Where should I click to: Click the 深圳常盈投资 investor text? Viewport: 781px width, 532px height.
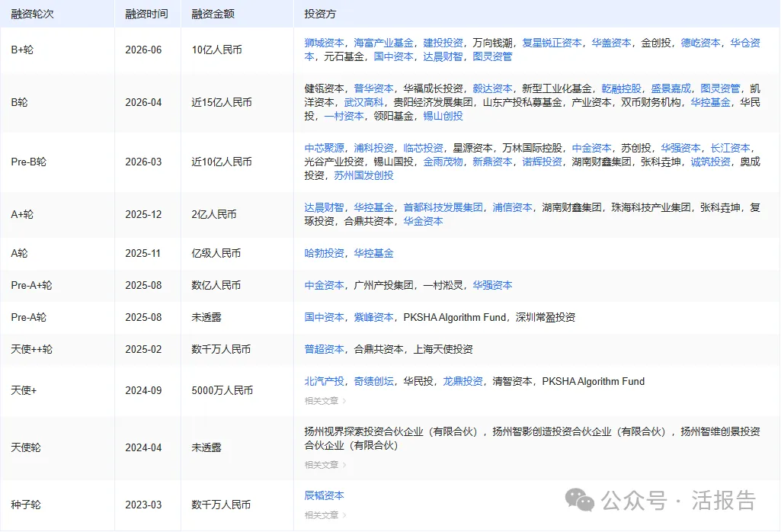coord(546,317)
